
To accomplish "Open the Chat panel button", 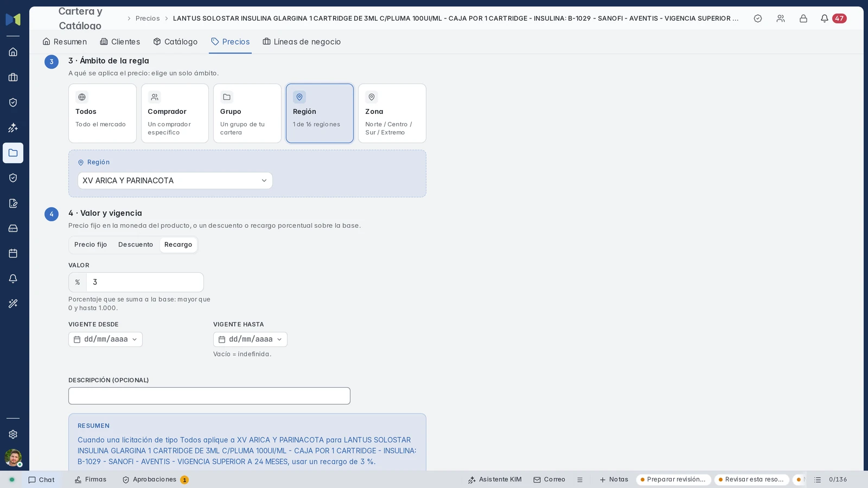I will coord(42,480).
